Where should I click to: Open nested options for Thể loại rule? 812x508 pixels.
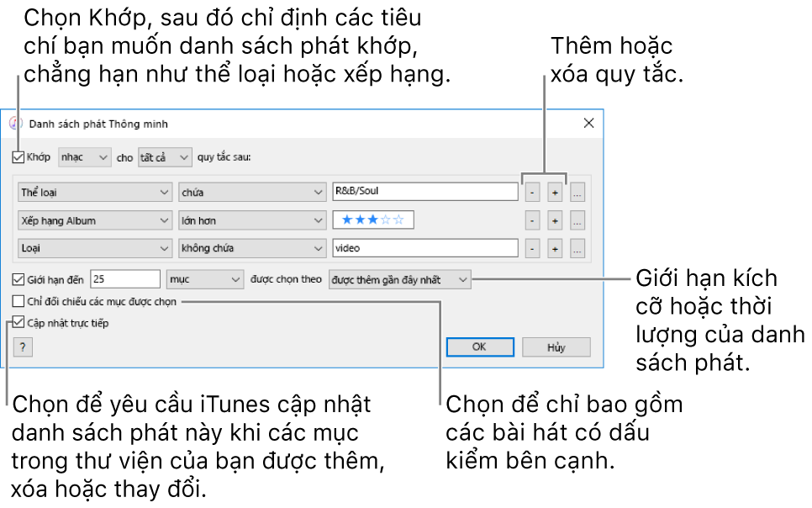[577, 193]
